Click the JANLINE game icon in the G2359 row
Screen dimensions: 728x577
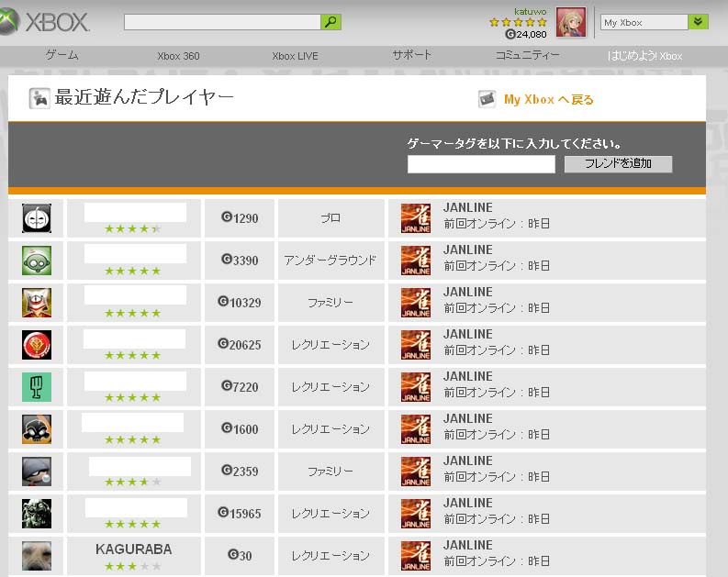coord(416,472)
